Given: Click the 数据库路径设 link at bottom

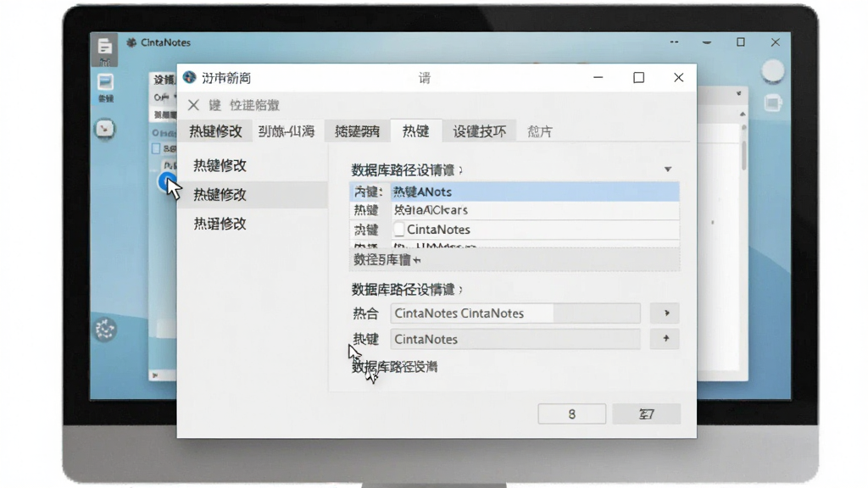Looking at the screenshot, I should point(395,367).
